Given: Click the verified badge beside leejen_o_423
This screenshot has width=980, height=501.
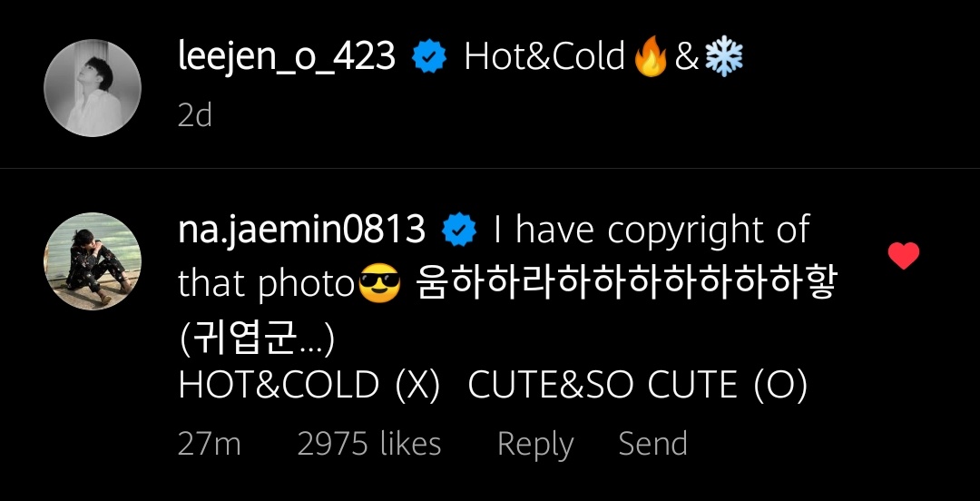Looking at the screenshot, I should point(429,57).
